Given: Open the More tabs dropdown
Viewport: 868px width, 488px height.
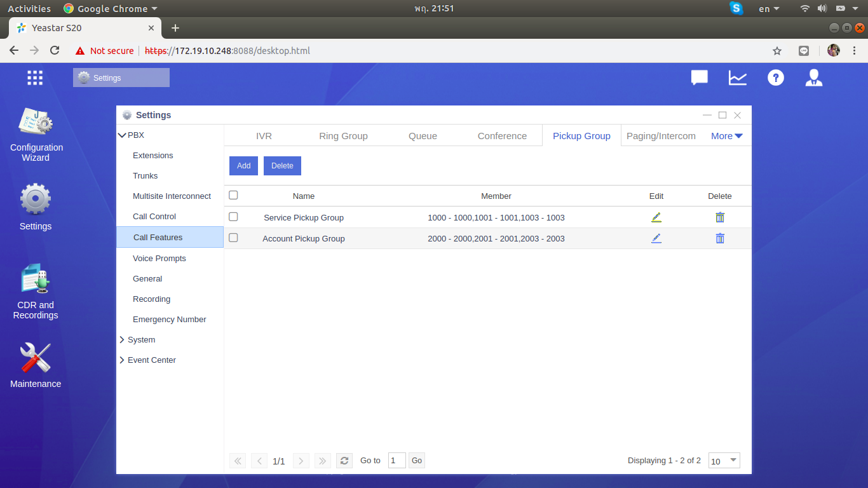Looking at the screenshot, I should (727, 136).
